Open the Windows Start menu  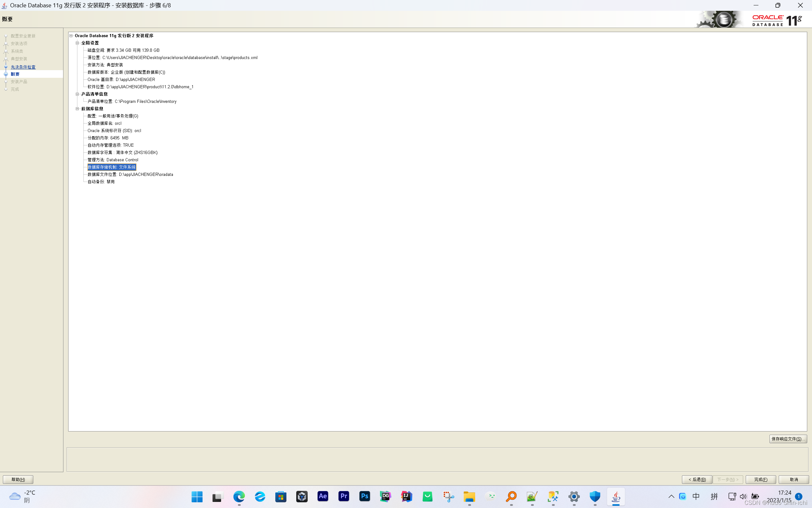tap(197, 497)
